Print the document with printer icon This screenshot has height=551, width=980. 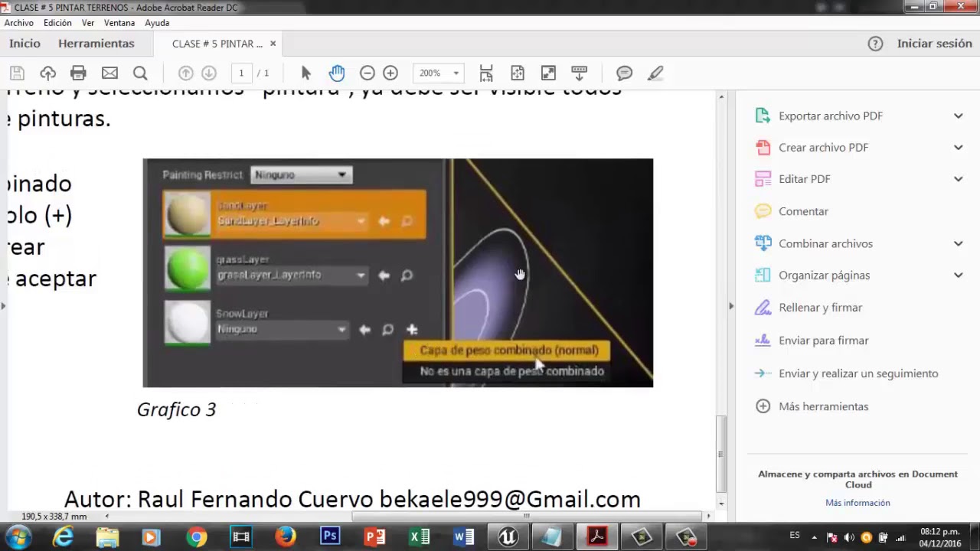coord(78,73)
